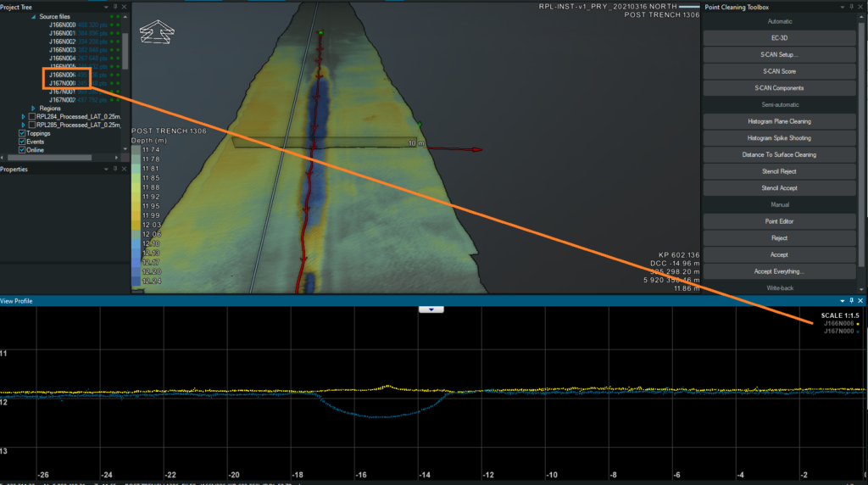Open Distance To Surface Cleaning
The height and width of the screenshot is (485, 868).
pyautogui.click(x=780, y=154)
